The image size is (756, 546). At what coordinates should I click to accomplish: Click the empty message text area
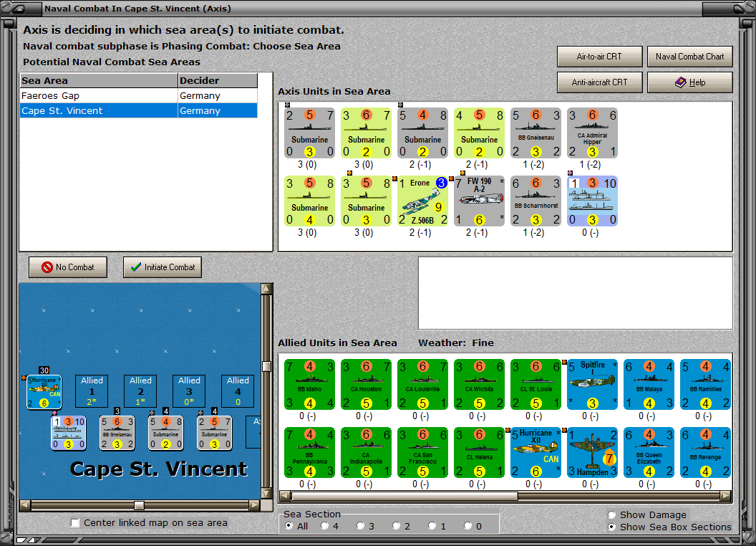click(x=575, y=293)
